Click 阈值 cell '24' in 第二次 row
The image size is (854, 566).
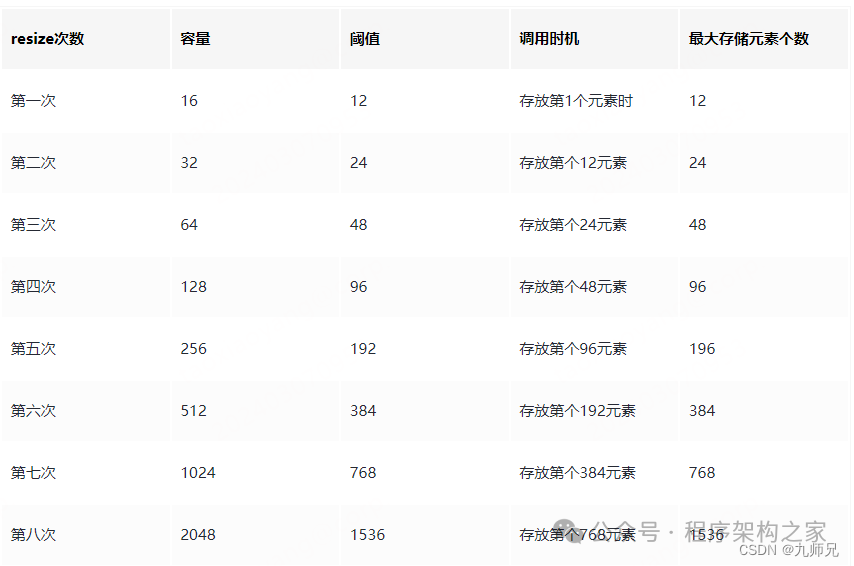[358, 163]
